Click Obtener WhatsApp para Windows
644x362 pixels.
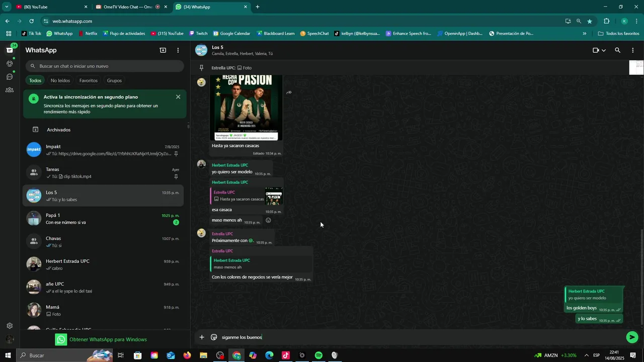101,339
